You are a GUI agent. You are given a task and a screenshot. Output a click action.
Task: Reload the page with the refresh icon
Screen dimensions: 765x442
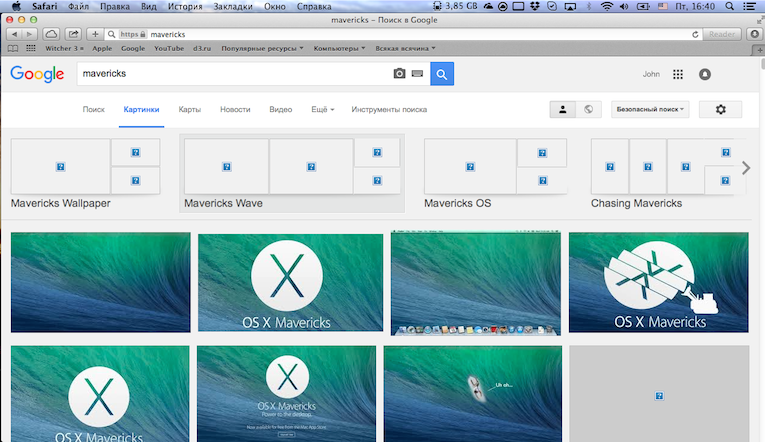point(695,35)
